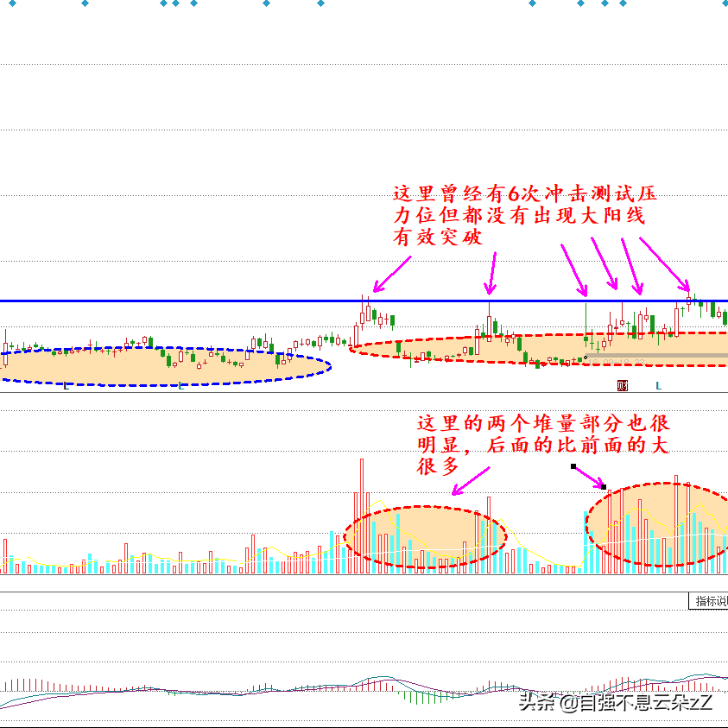Click the middle blue L marker under blue ellipse
The image size is (728, 728).
(180, 385)
